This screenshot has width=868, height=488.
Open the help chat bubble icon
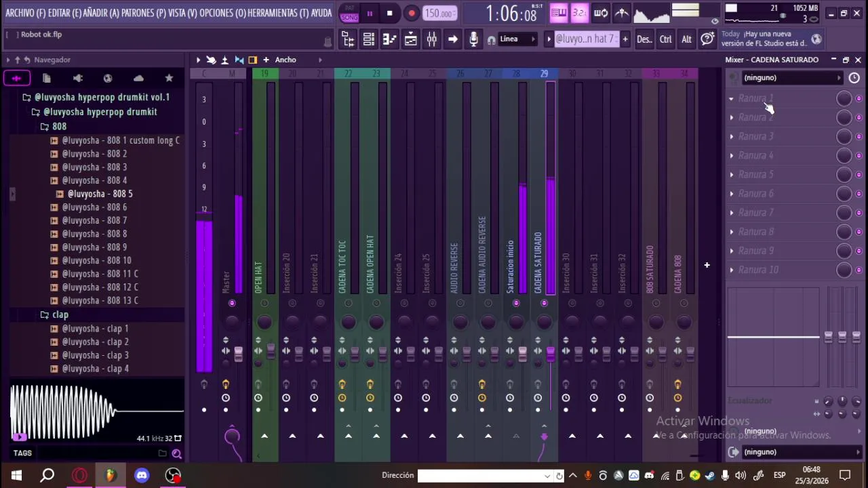coord(707,39)
